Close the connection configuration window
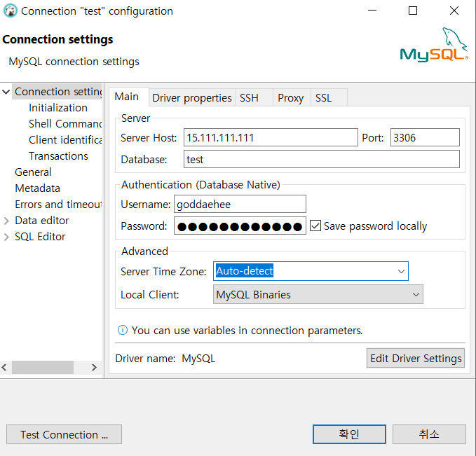 454,11
